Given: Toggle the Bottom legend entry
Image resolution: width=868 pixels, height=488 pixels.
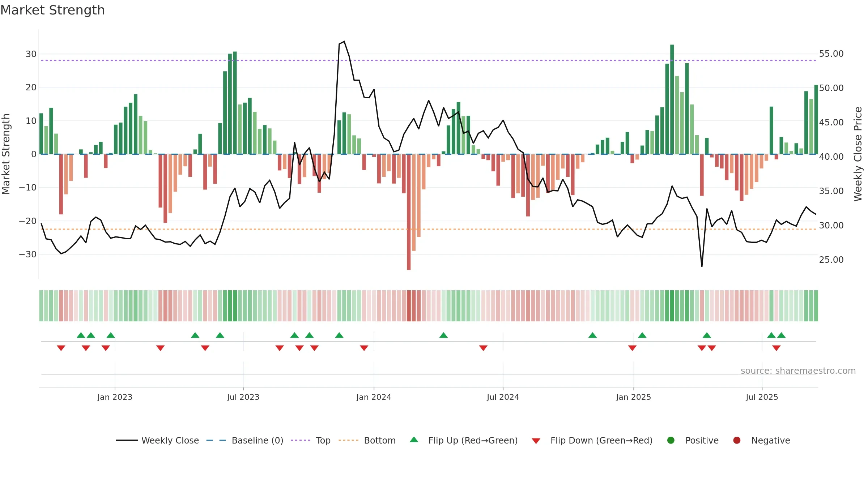Looking at the screenshot, I should coord(367,440).
